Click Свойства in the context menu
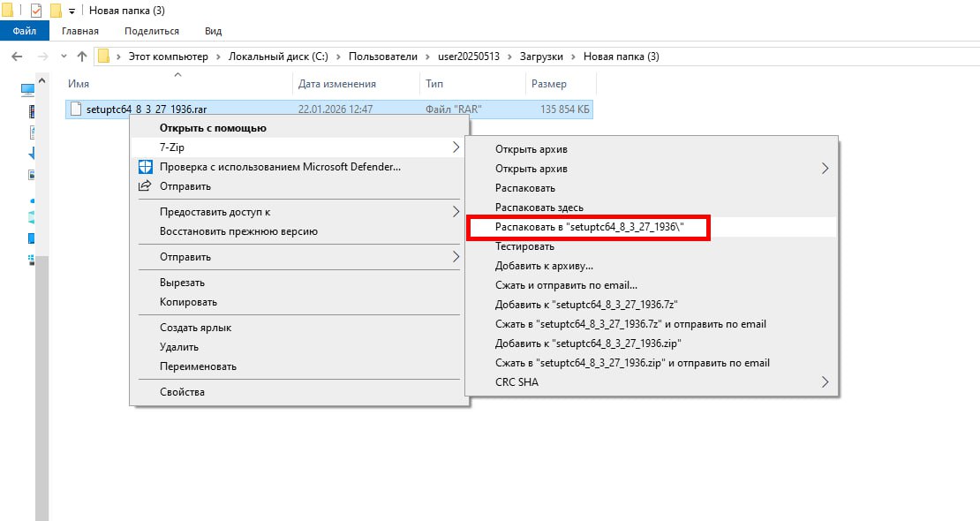Image resolution: width=980 pixels, height=521 pixels. pyautogui.click(x=182, y=392)
